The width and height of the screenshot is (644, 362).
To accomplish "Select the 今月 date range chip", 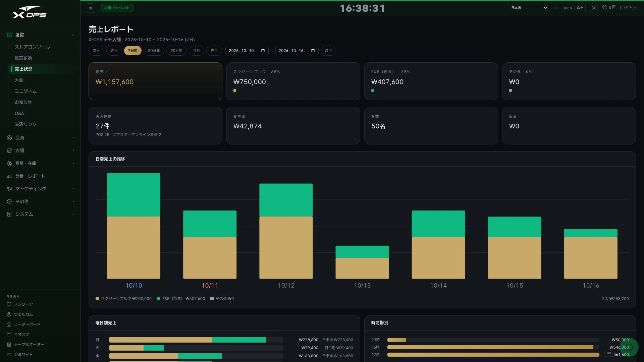I will coord(197,51).
